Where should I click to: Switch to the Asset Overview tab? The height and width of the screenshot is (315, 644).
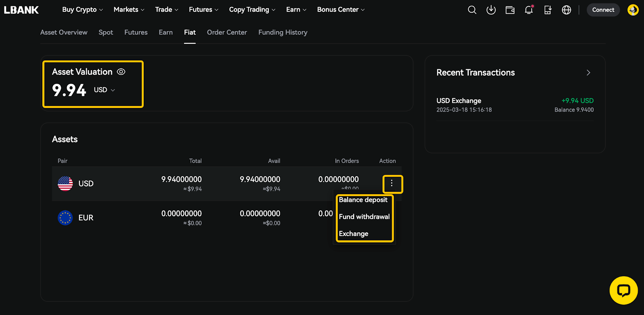click(64, 32)
